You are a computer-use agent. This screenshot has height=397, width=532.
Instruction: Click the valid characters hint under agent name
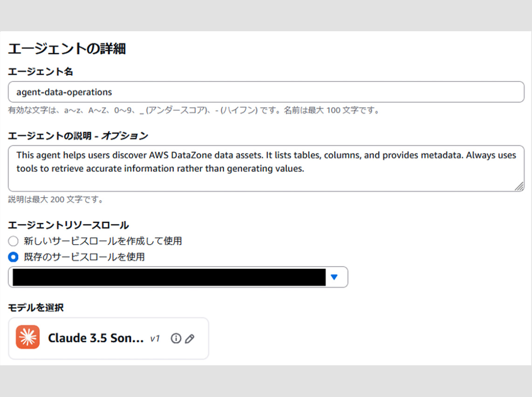[194, 110]
